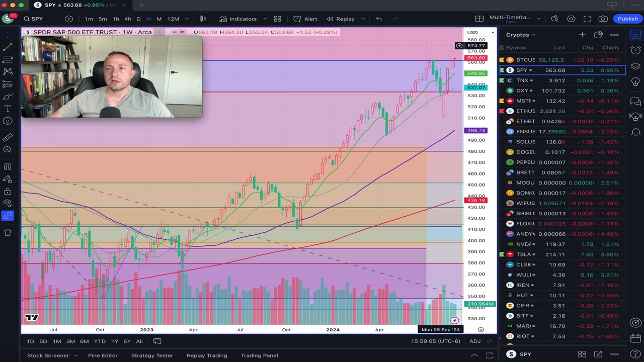Open the Multi-Timeframe layout dropdown arrow
644x362 pixels.
click(540, 19)
